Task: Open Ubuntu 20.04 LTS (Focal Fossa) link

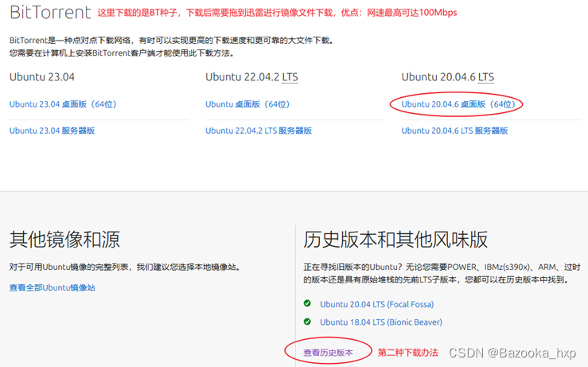Action: (x=377, y=304)
